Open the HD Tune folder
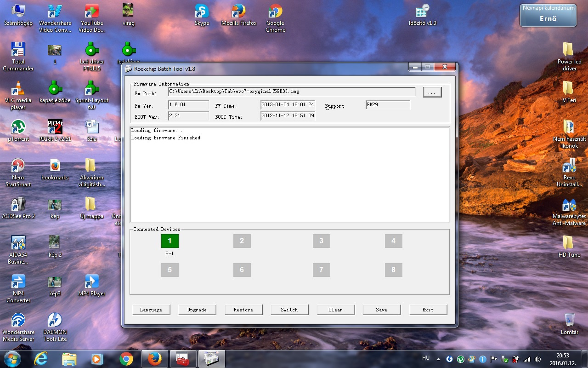This screenshot has width=588, height=368. point(570,247)
